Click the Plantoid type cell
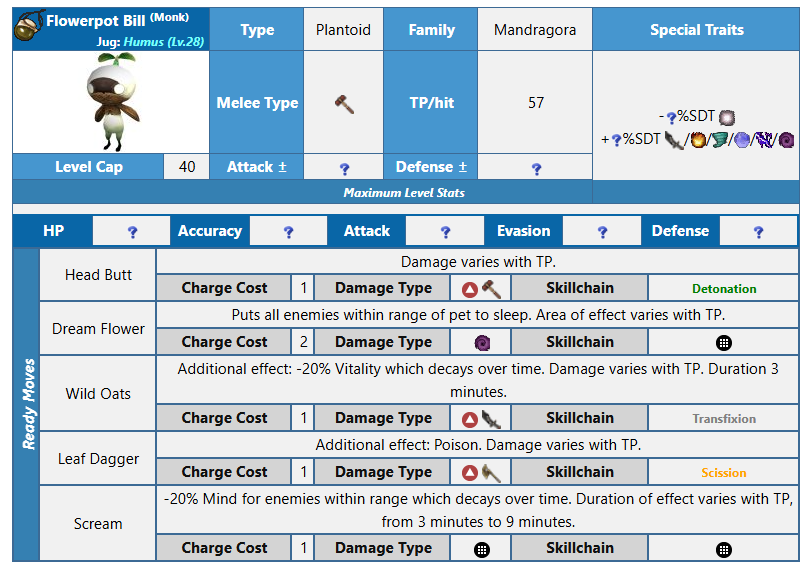The width and height of the screenshot is (804, 569). (343, 30)
